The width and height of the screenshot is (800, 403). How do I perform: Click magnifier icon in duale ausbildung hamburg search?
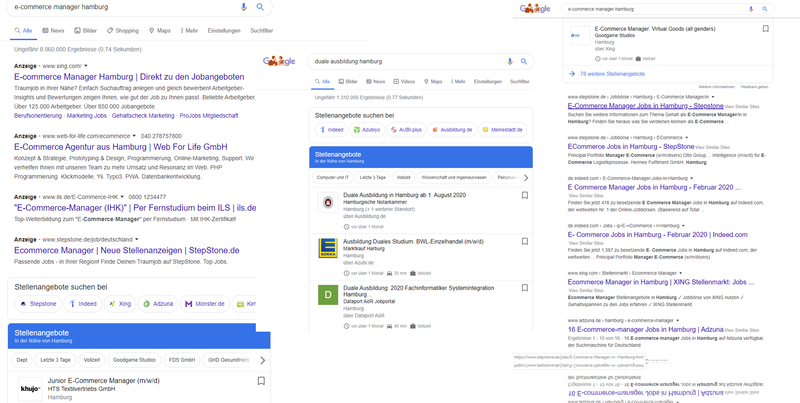coord(523,62)
